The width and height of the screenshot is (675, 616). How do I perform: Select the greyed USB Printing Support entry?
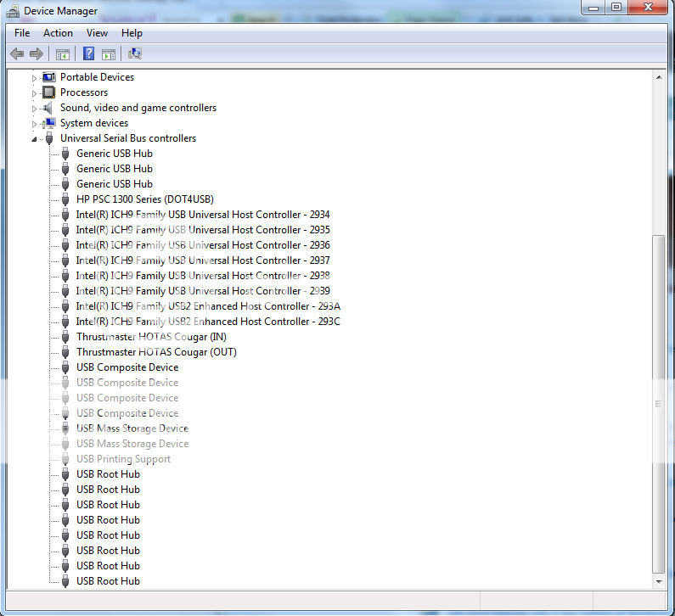pos(123,459)
